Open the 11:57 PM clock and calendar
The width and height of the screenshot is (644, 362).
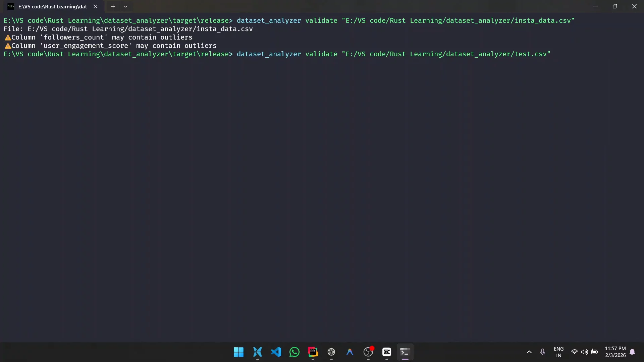pyautogui.click(x=615, y=352)
